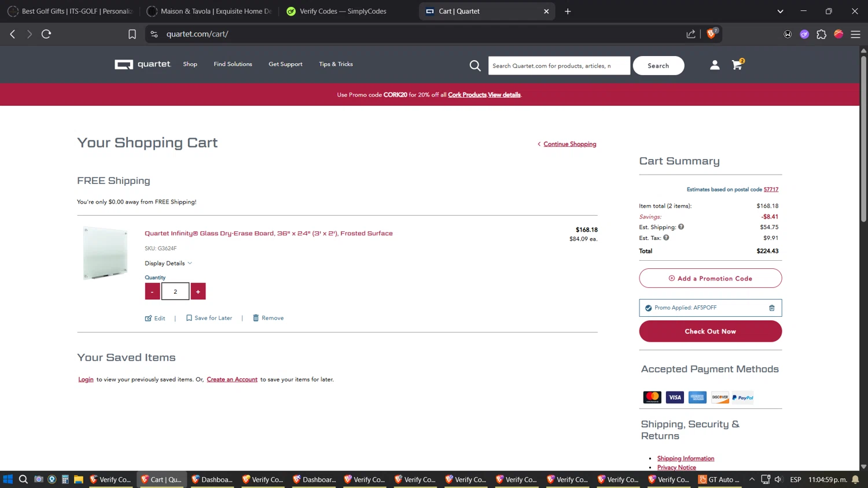Open notifications bell in taskbar
This screenshot has width=868, height=488.
855,479
